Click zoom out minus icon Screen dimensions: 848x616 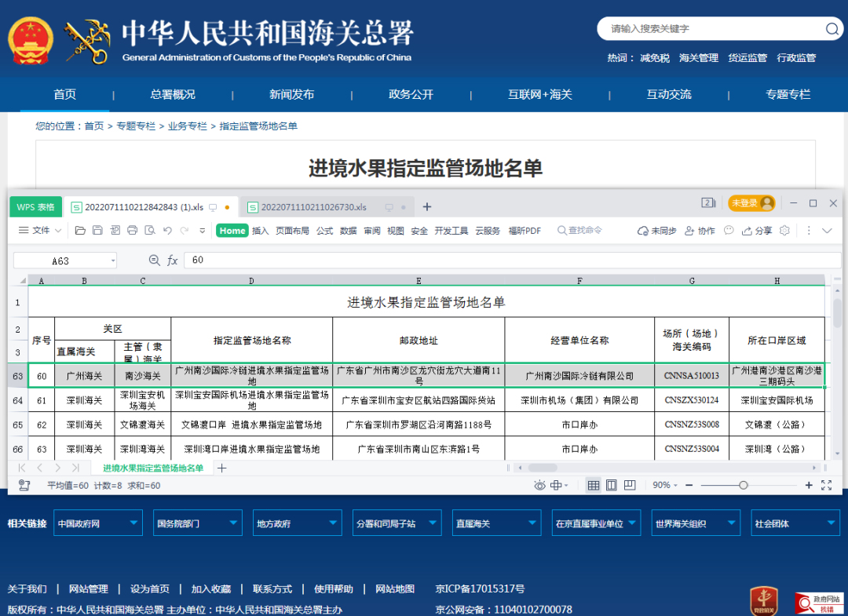pos(689,485)
